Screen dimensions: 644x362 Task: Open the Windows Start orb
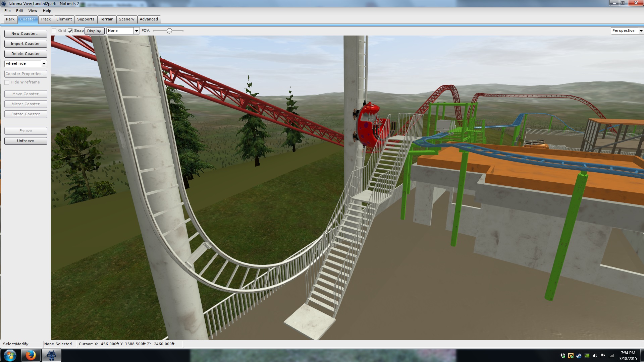tap(10, 355)
